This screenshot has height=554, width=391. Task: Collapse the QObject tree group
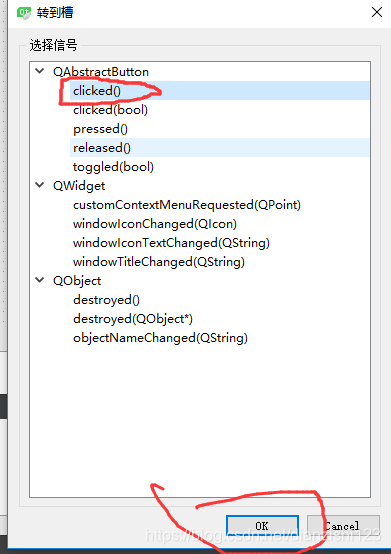40,280
